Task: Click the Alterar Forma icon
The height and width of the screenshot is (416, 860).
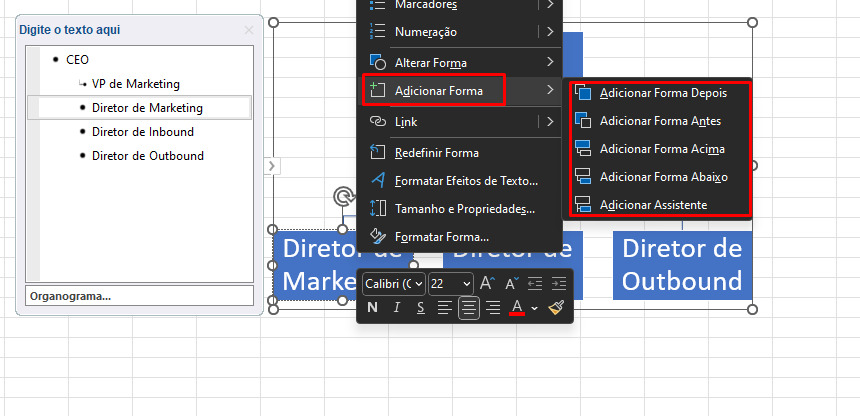Action: (378, 63)
